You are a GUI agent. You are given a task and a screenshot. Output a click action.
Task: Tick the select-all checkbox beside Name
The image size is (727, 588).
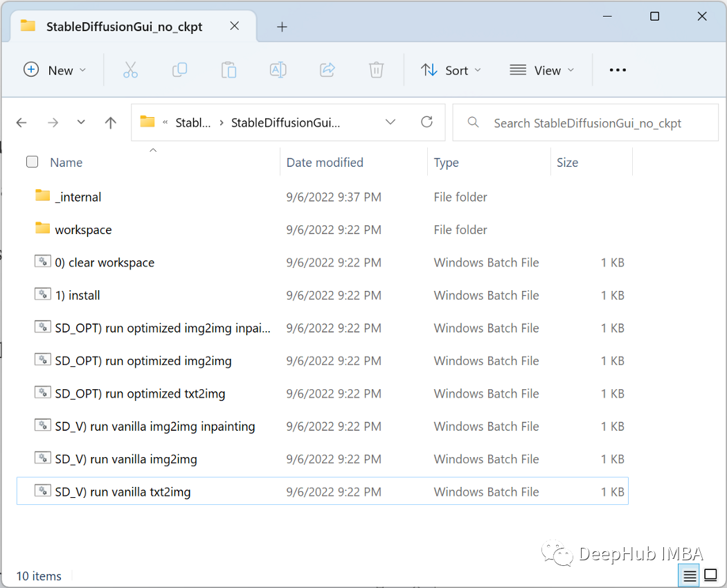pyautogui.click(x=32, y=162)
